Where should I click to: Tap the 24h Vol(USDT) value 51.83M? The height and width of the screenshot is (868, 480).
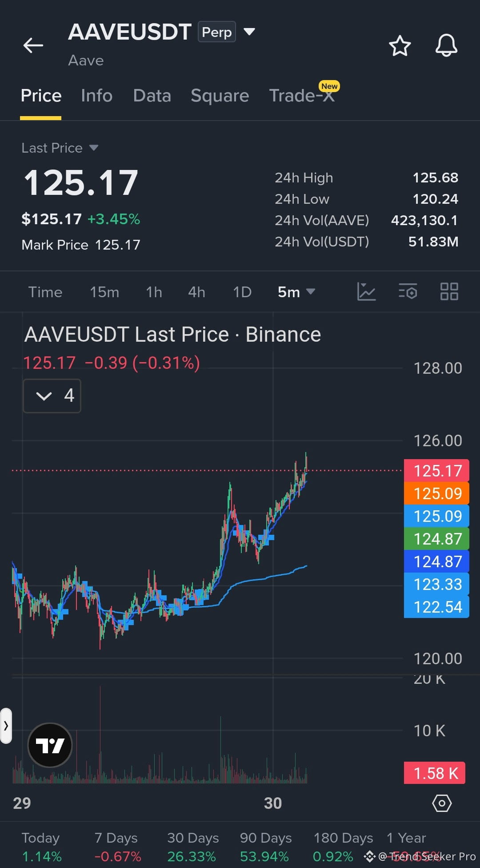433,242
